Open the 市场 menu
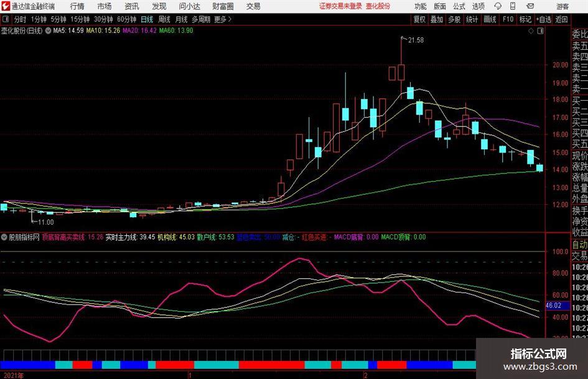The height and width of the screenshot is (379, 588). [x=105, y=6]
